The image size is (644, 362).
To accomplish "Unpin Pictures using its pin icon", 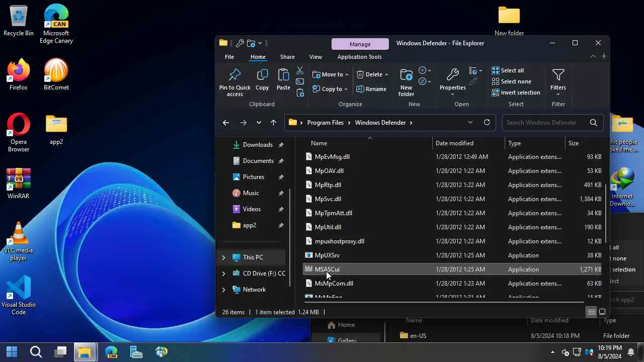I will click(x=281, y=177).
